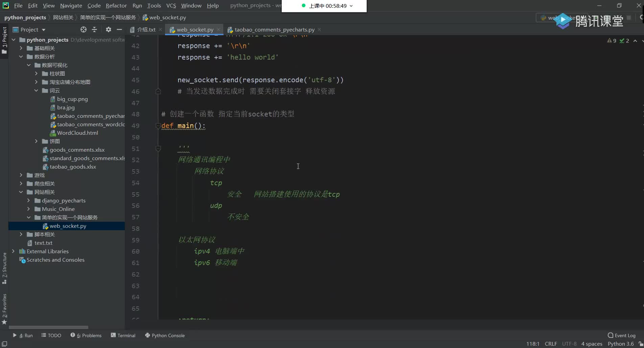The height and width of the screenshot is (348, 644).
Task: Collapse the python_projects root folder
Action: point(14,40)
